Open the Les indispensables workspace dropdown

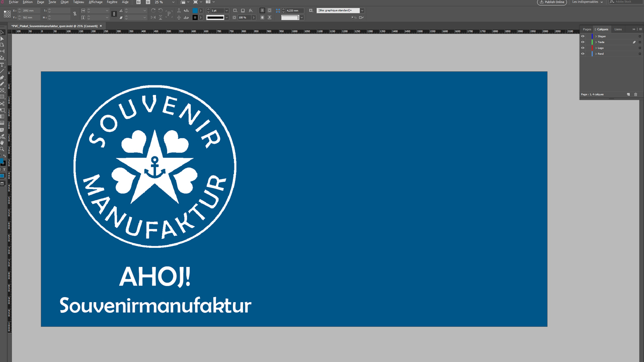588,2
